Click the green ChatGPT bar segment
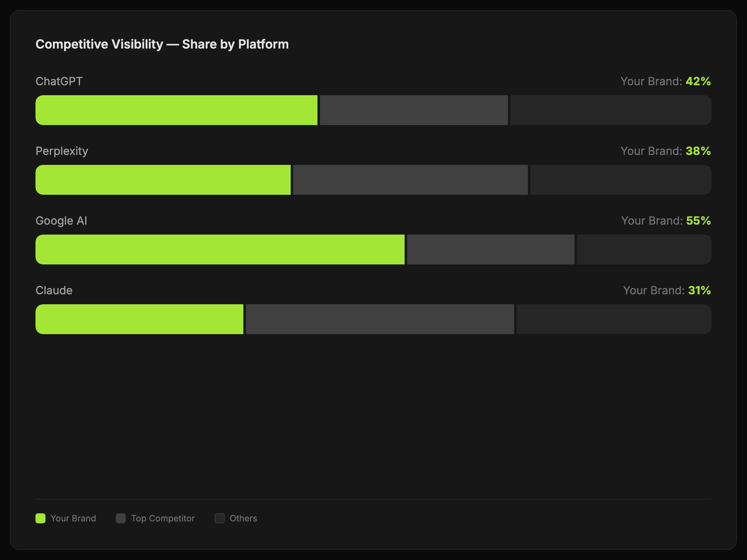Image resolution: width=747 pixels, height=560 pixels. click(x=176, y=110)
